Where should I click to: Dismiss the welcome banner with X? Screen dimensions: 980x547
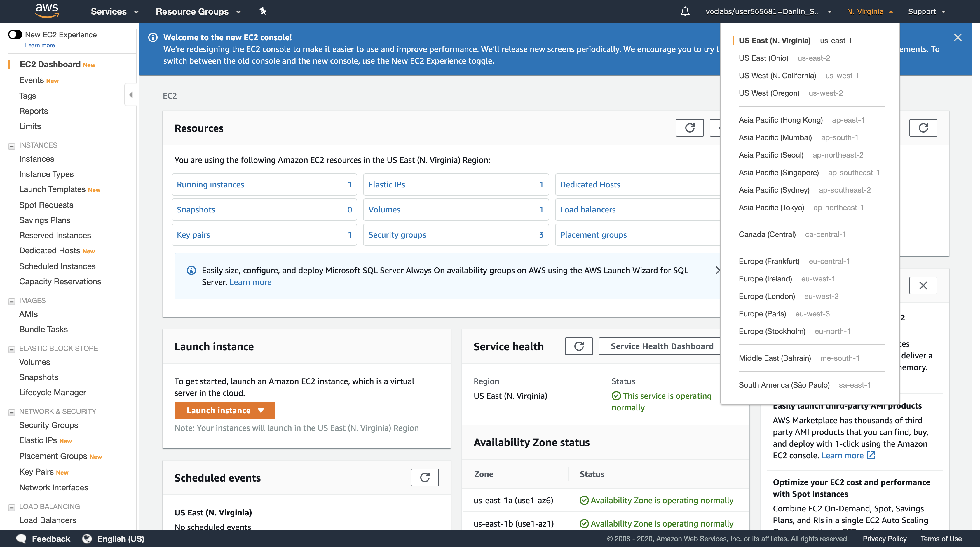click(958, 37)
